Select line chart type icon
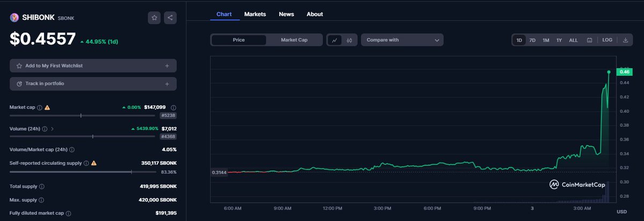The image size is (644, 221). 334,40
